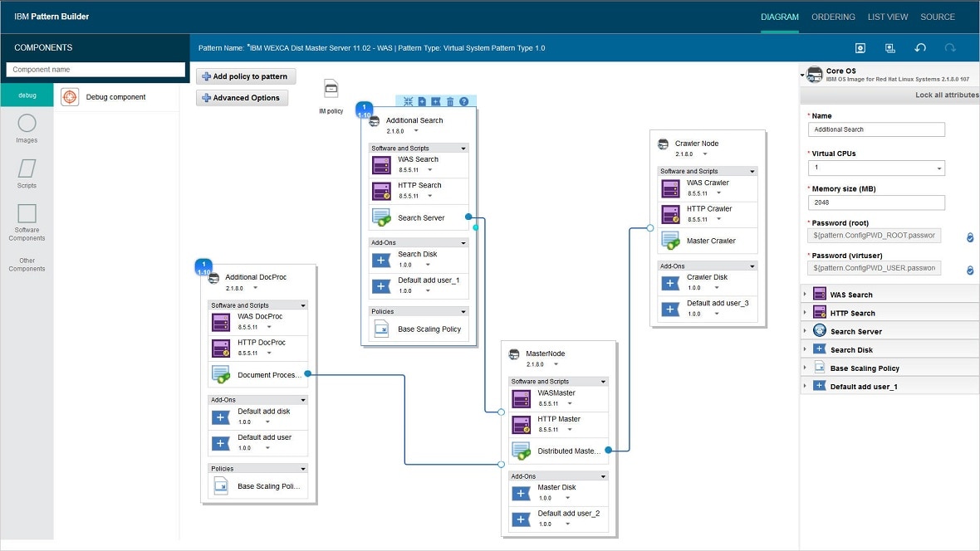Delete the Additional Search node with trash icon

(x=450, y=101)
